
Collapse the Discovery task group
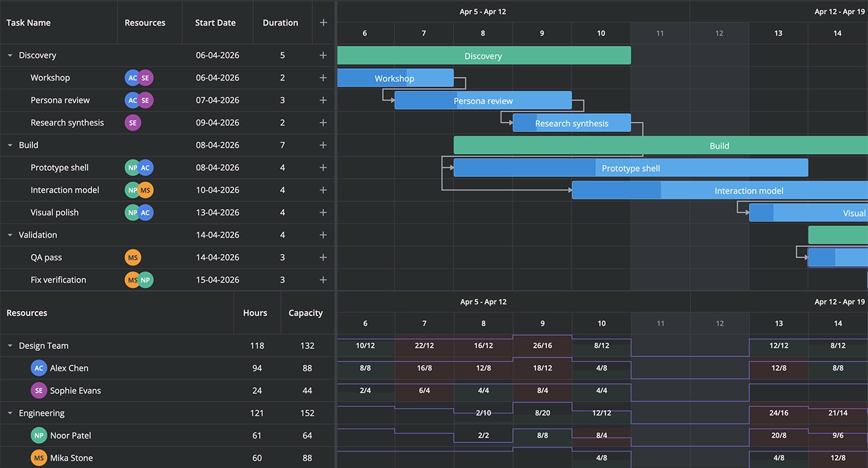pos(10,56)
